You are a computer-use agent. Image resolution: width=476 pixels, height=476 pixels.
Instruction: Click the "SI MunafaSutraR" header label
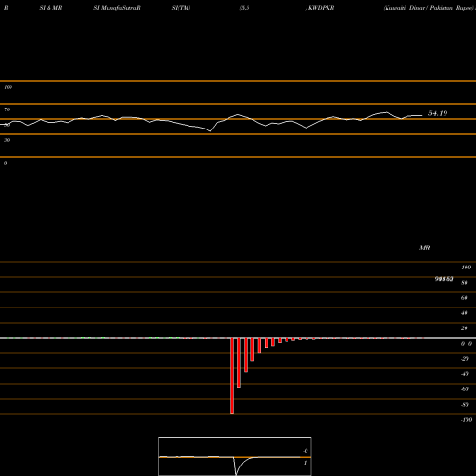point(117,8)
